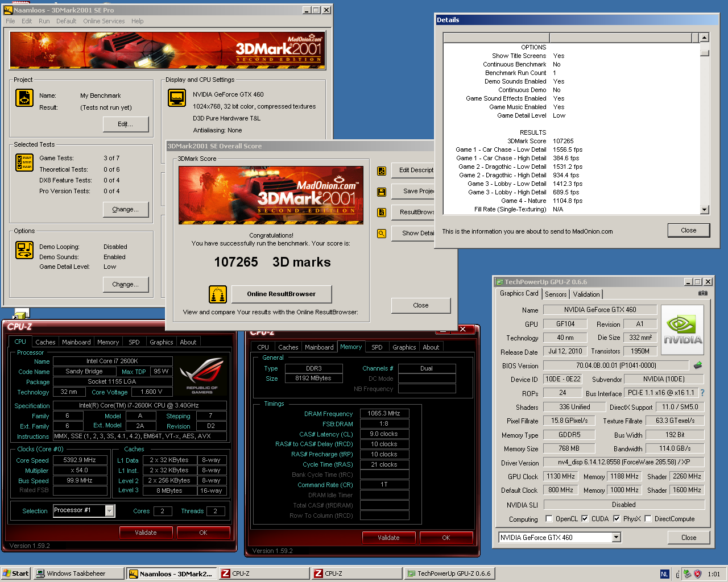Click the NL language indicator in tray

pyautogui.click(x=664, y=574)
